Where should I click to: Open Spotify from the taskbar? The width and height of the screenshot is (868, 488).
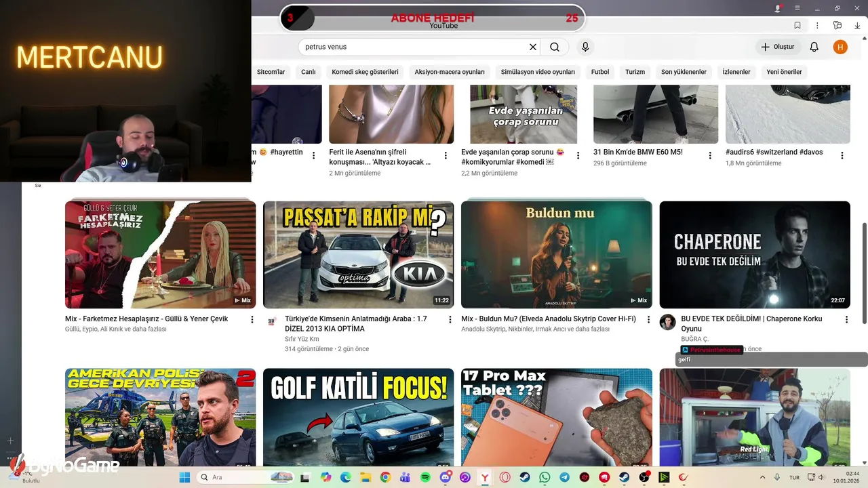pyautogui.click(x=425, y=477)
